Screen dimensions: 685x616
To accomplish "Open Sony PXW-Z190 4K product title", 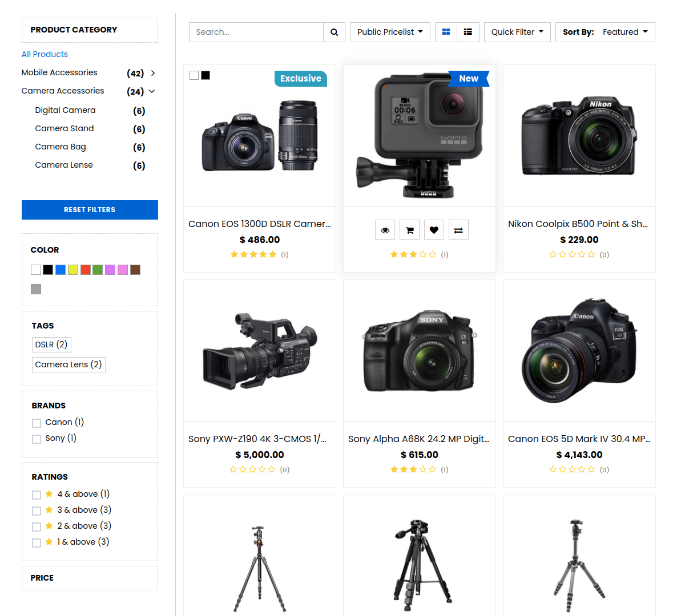I will (257, 439).
